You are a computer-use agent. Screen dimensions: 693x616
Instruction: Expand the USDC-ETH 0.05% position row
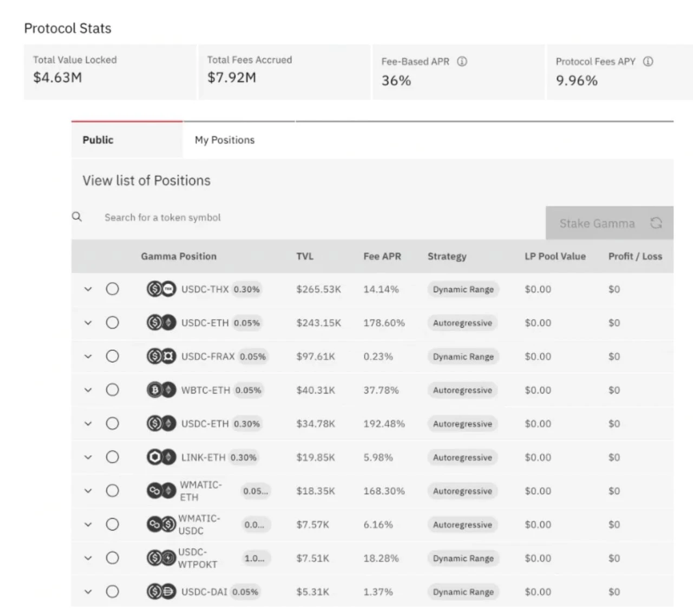[88, 323]
